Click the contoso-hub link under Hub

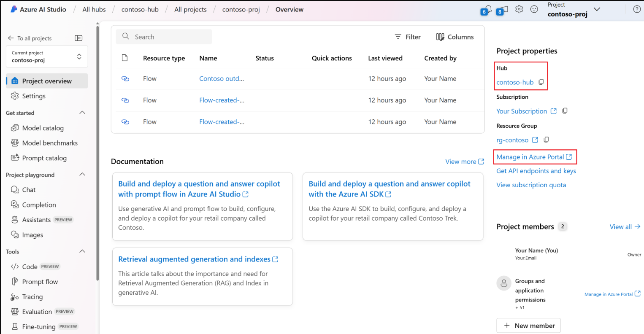coord(515,82)
